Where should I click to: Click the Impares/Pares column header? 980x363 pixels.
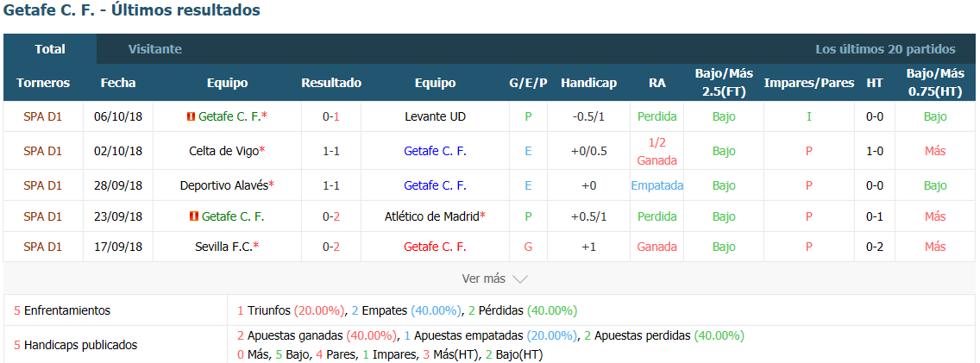tap(808, 83)
